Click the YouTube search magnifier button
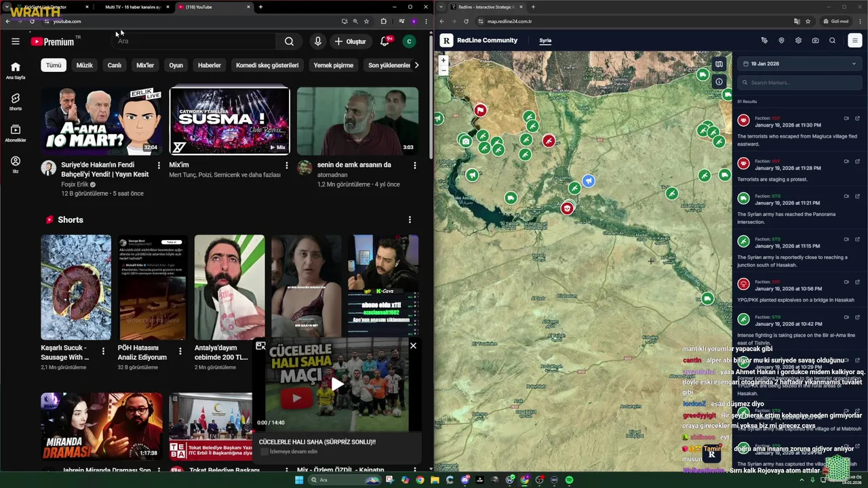This screenshot has height=488, width=868. click(289, 41)
